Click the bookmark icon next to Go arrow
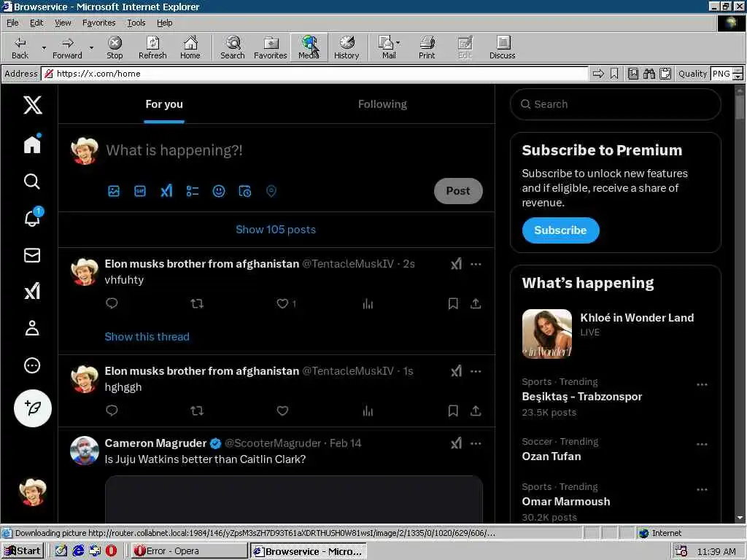Screen dimensions: 747x560 coord(614,74)
